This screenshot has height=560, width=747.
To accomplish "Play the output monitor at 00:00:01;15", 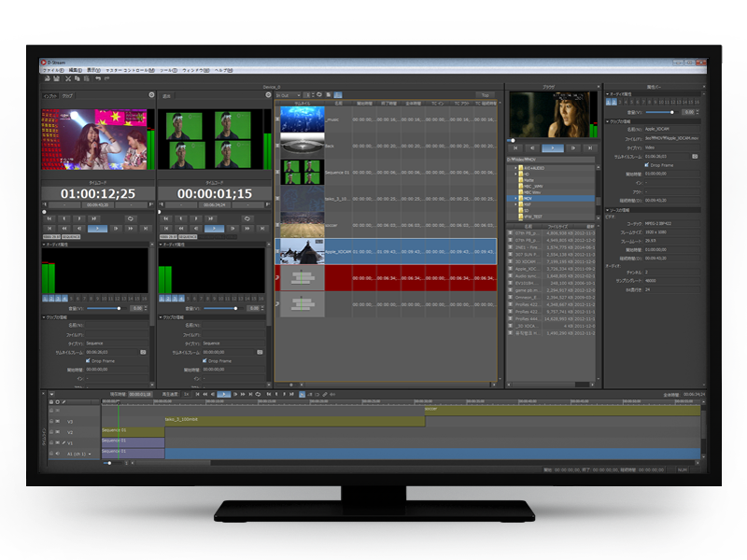I will (x=214, y=229).
